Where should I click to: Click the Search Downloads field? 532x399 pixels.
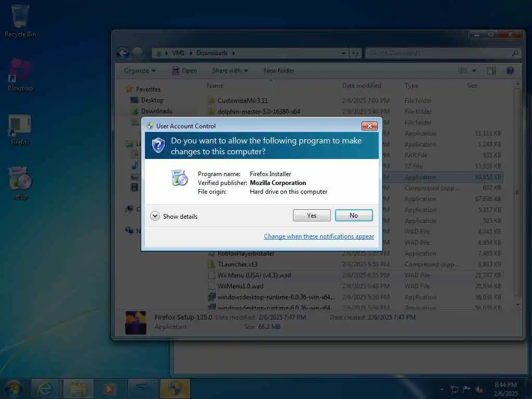click(443, 53)
